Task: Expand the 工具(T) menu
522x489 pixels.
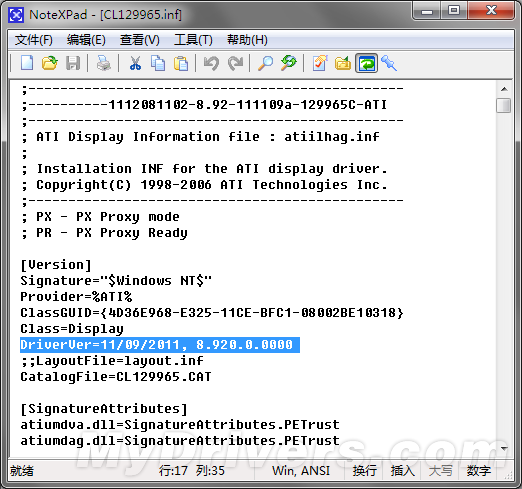Action: coord(193,40)
